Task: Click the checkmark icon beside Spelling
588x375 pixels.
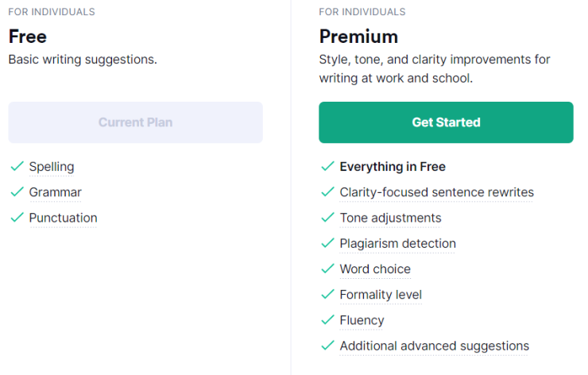Action: [17, 166]
